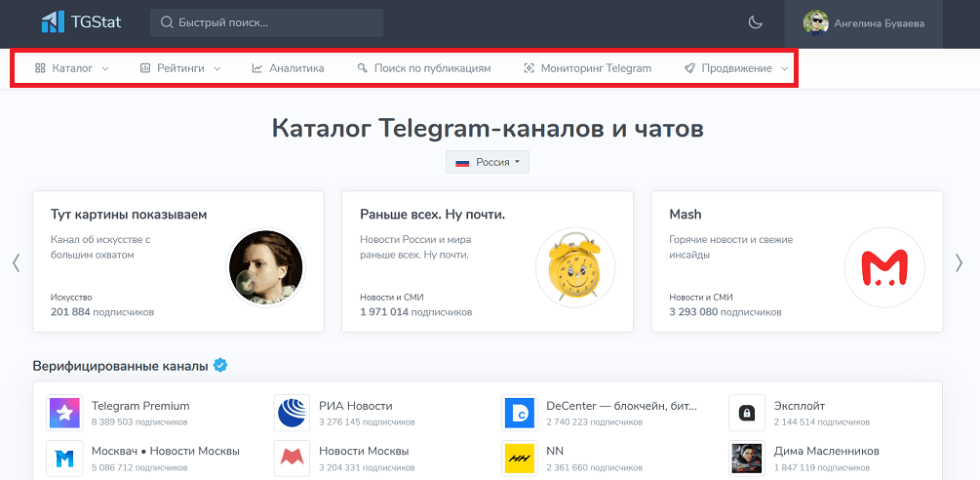Open Новости Москвы channel link

364,452
